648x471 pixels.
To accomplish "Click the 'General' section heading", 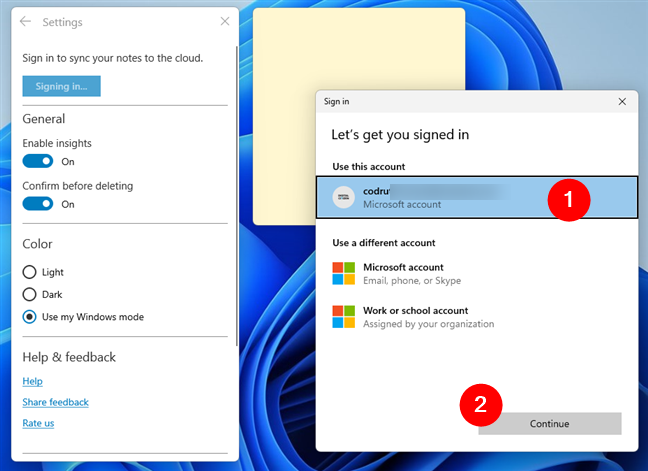I will point(44,119).
